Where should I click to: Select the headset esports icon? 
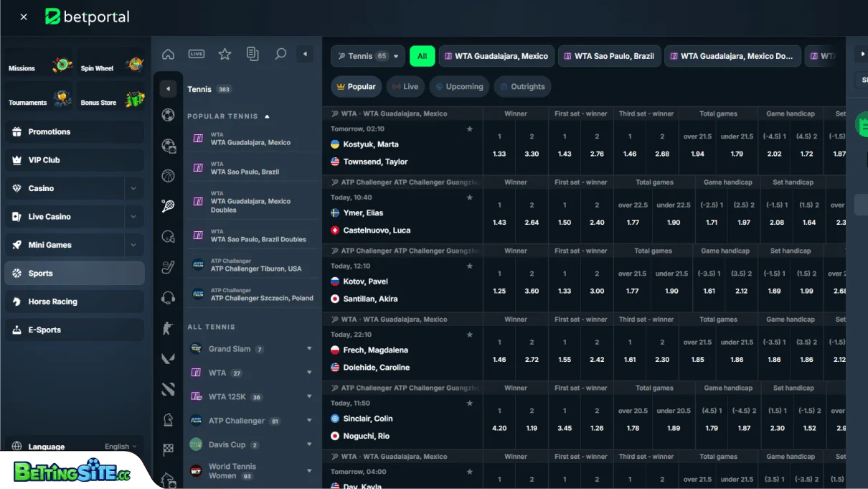pos(168,297)
